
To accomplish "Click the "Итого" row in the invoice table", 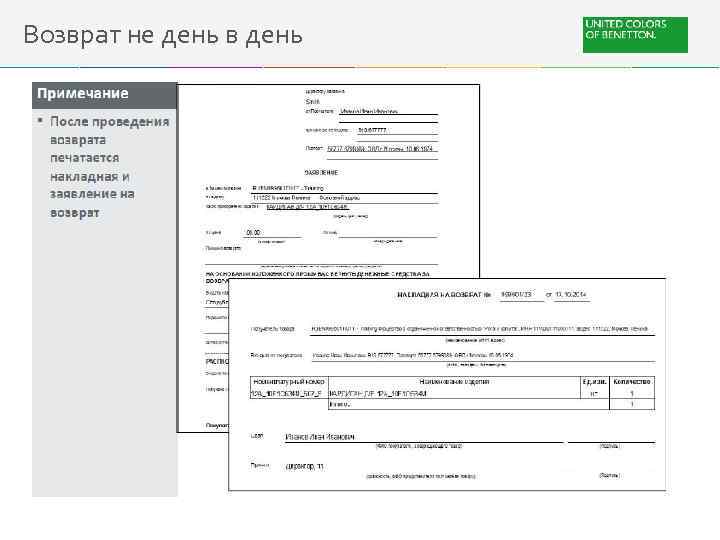I will click(491, 405).
